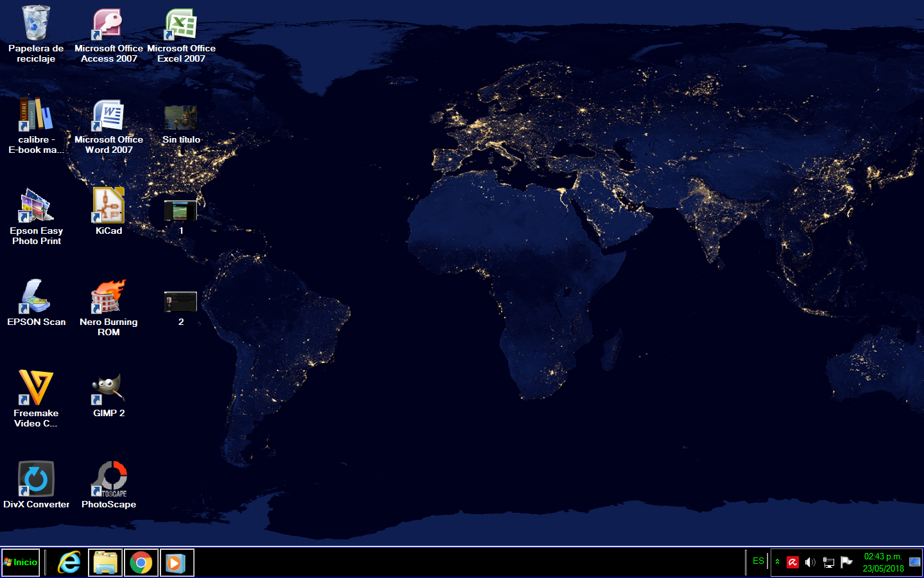Open the media player taskbar icon

click(x=177, y=563)
